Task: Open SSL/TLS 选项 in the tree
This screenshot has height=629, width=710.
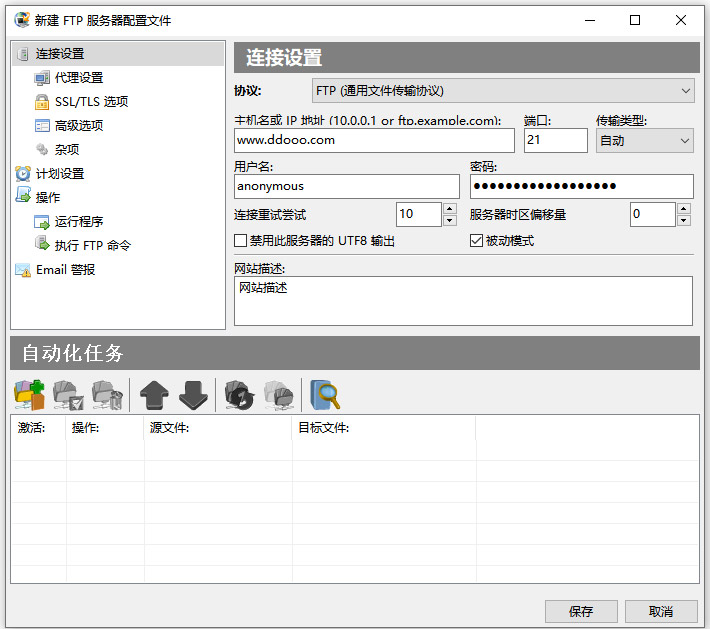Action: 91,102
